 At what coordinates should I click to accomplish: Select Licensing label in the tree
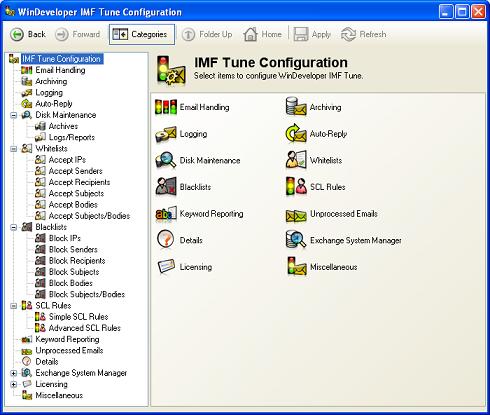tap(52, 384)
